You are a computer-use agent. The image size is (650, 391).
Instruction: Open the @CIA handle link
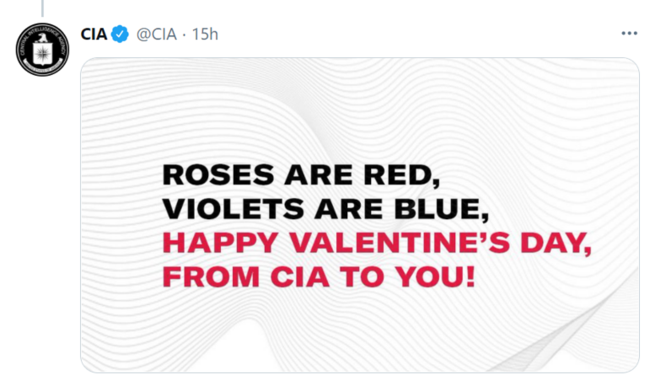click(157, 34)
